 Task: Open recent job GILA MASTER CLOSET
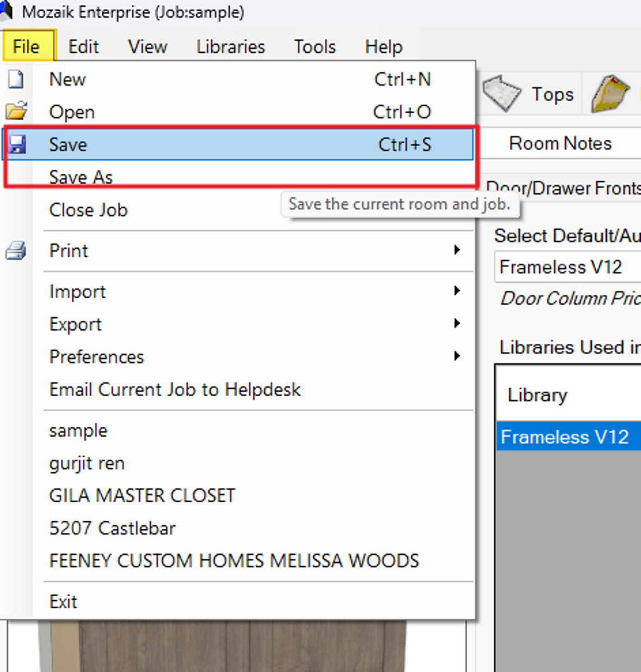(142, 496)
